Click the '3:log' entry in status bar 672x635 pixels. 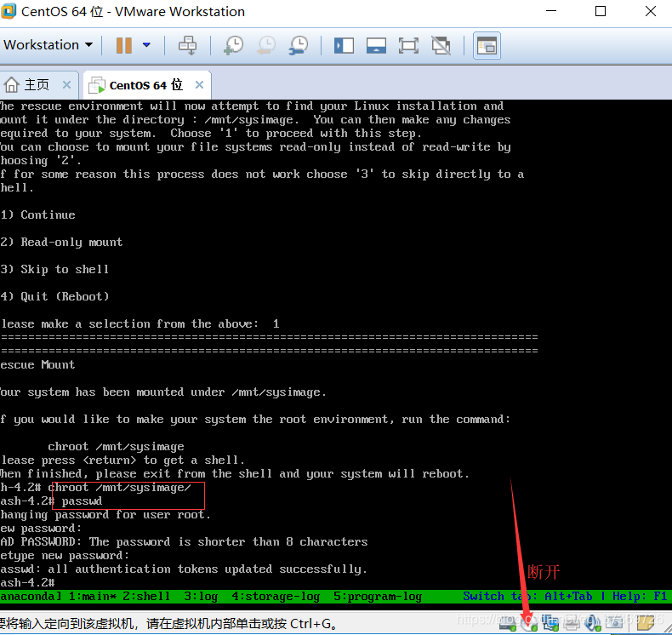[201, 597]
